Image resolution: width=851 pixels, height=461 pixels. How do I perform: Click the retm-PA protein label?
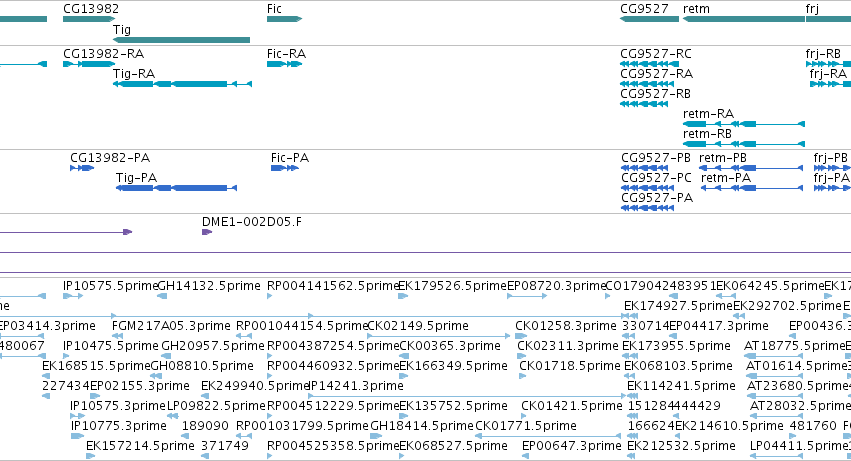pyautogui.click(x=726, y=178)
